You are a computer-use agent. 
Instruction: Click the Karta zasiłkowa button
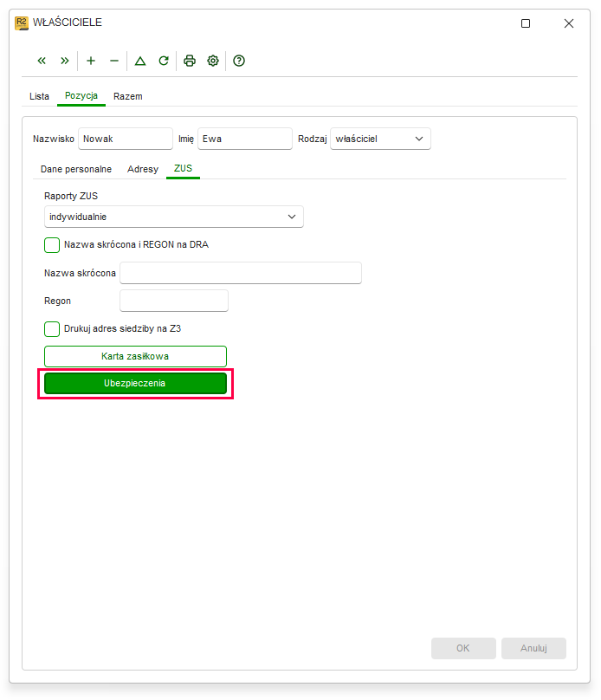(x=135, y=356)
